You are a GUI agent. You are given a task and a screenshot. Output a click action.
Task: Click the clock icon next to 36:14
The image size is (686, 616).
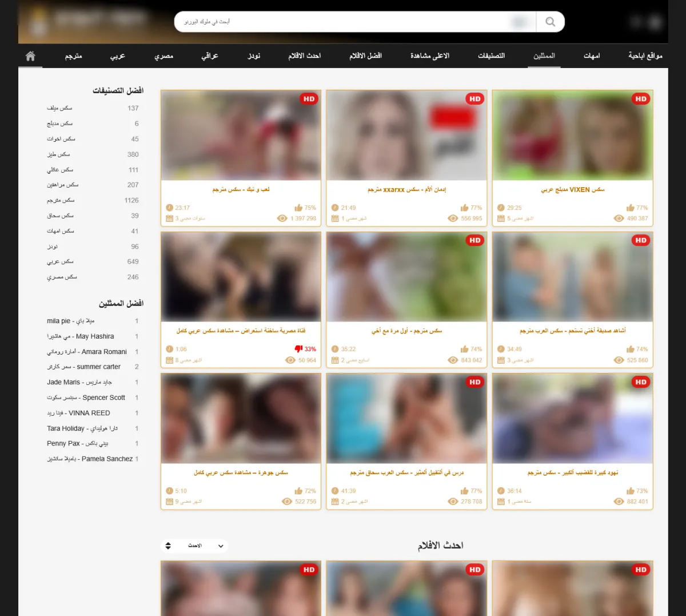coord(501,491)
